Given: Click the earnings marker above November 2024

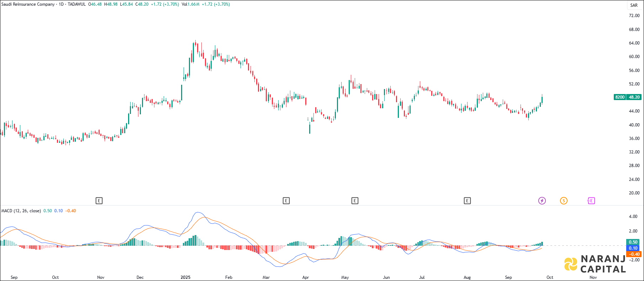Looking at the screenshot, I should 99,201.
